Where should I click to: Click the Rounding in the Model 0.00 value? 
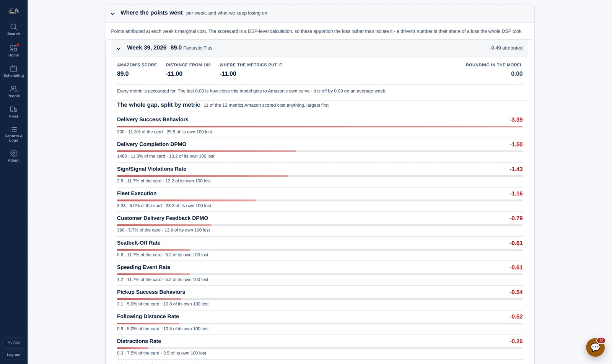[x=517, y=74]
